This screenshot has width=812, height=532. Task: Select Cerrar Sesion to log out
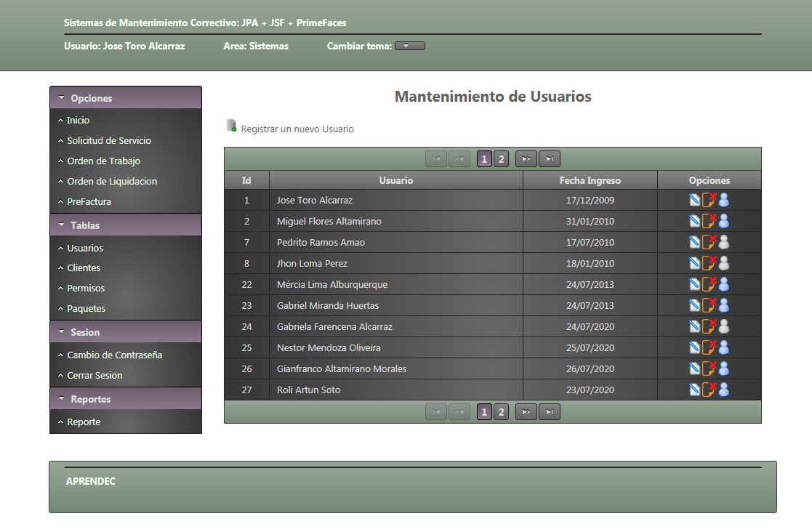[95, 375]
